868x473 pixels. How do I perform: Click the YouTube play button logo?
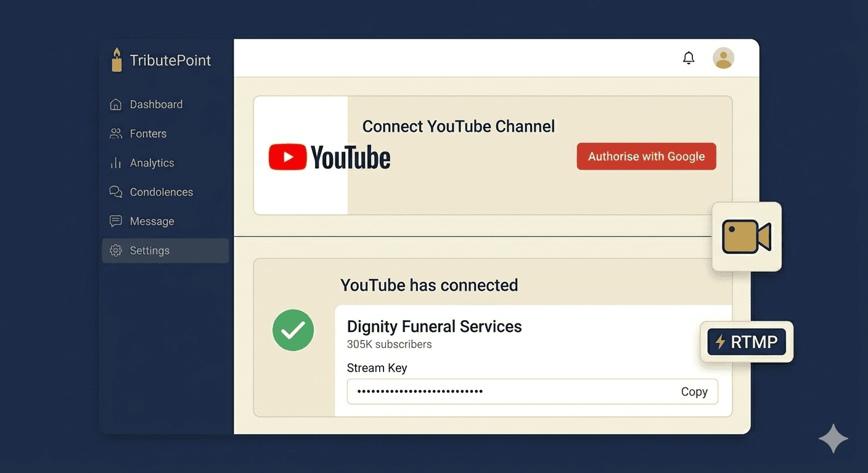pyautogui.click(x=287, y=156)
